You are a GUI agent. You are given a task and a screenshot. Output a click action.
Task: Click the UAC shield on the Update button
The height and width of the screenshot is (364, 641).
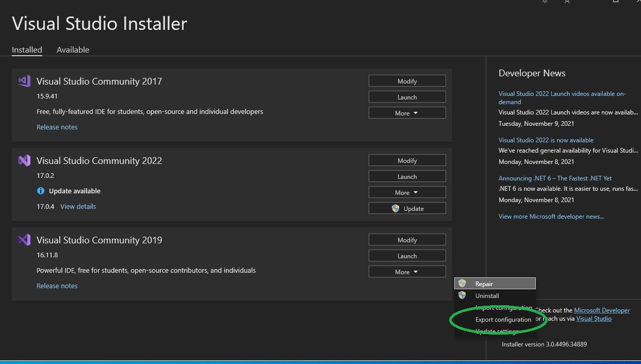pyautogui.click(x=395, y=208)
